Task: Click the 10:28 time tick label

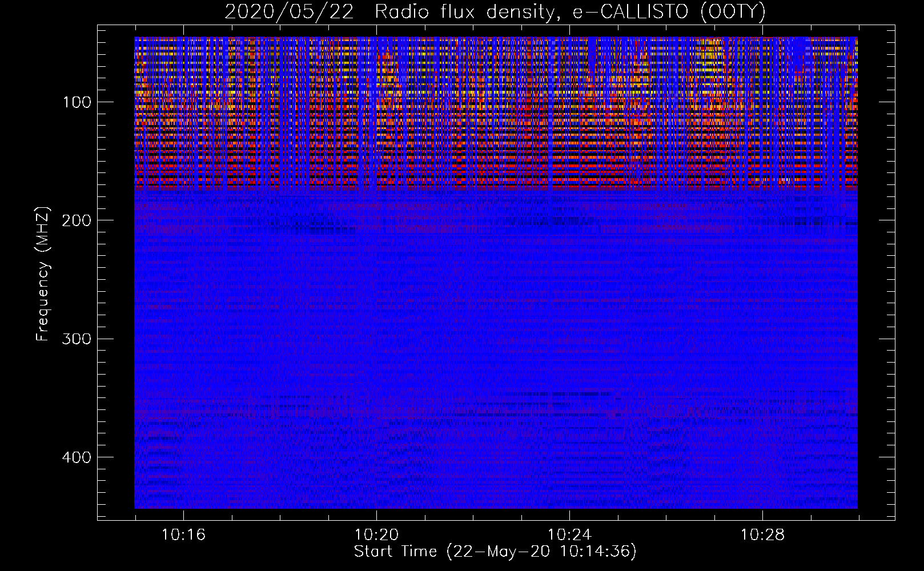Action: pyautogui.click(x=762, y=535)
